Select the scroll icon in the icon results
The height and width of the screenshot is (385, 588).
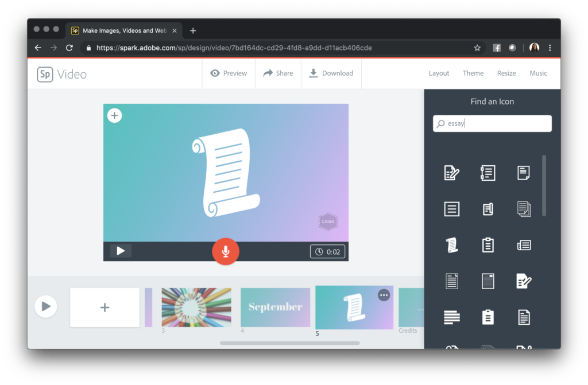click(x=452, y=244)
